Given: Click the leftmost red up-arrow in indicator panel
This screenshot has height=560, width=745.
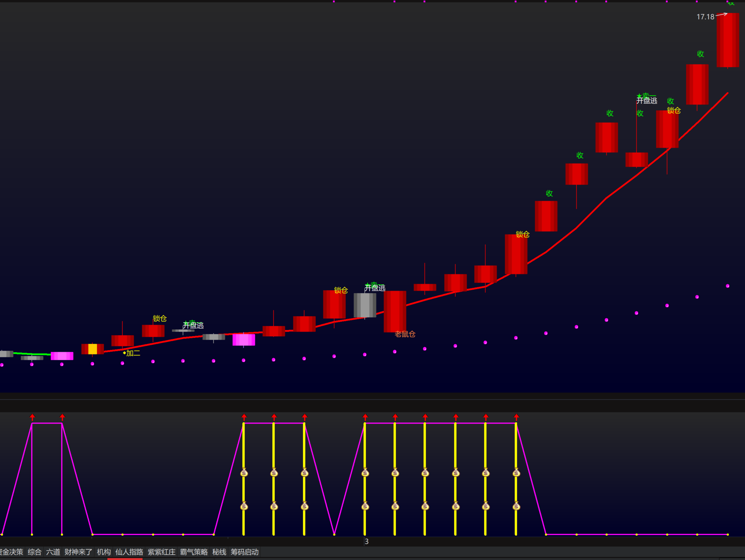Looking at the screenshot, I should 32,417.
